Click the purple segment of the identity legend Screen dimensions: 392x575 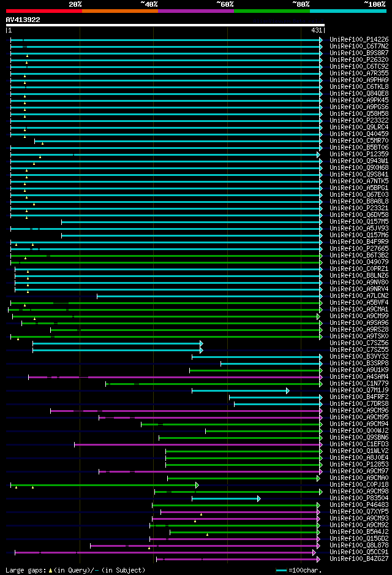click(x=196, y=11)
